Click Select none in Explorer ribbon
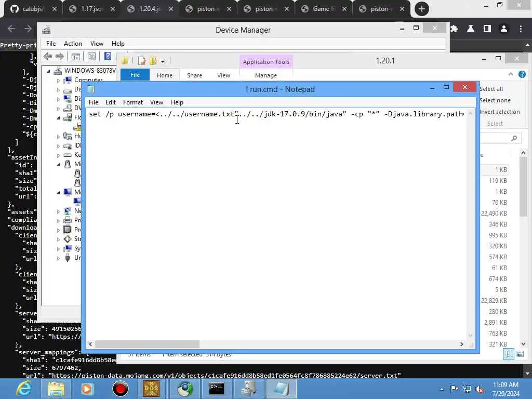Image resolution: width=532 pixels, height=399 pixels. pyautogui.click(x=495, y=100)
